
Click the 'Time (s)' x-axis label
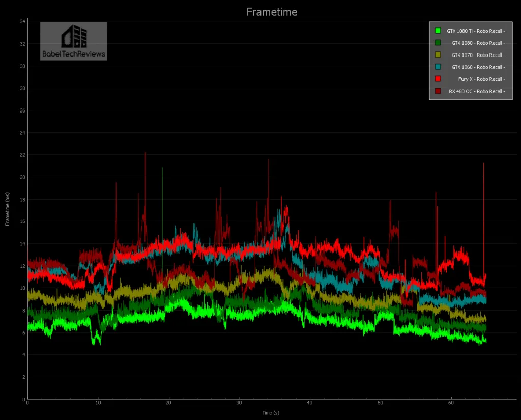(271, 413)
